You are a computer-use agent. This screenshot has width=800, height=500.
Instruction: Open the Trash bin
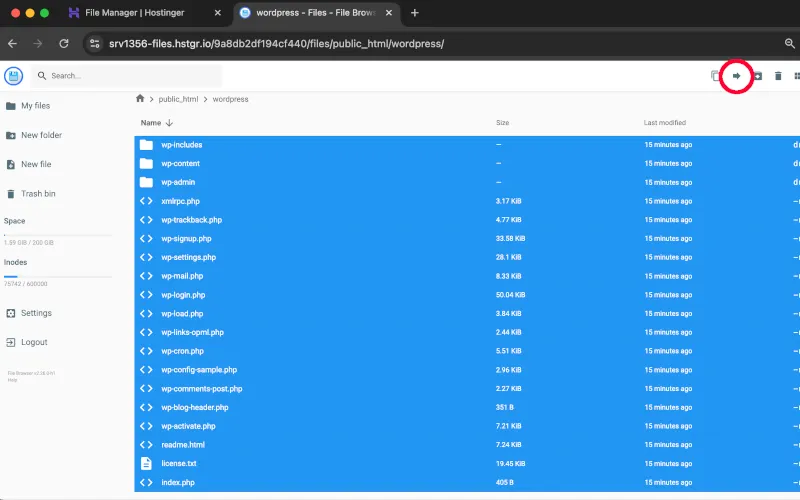[31, 194]
